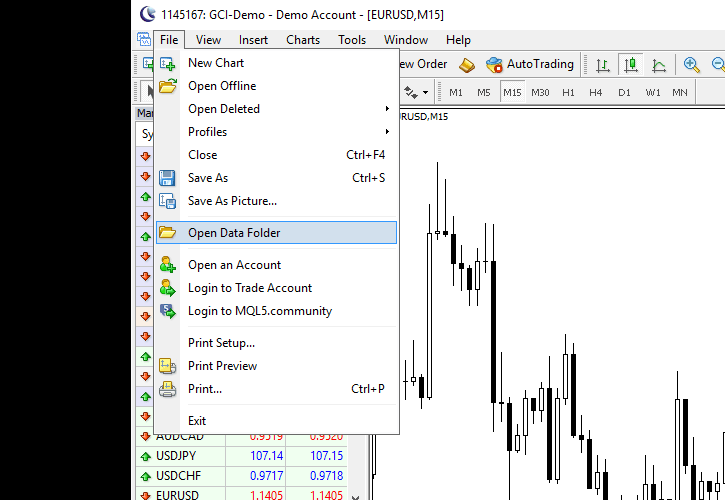Viewport: 725px width, 500px height.
Task: Toggle the AutoTrading button
Action: [530, 64]
